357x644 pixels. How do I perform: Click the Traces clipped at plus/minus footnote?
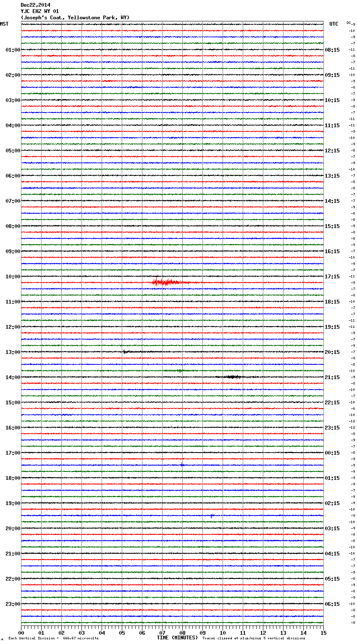click(254, 638)
